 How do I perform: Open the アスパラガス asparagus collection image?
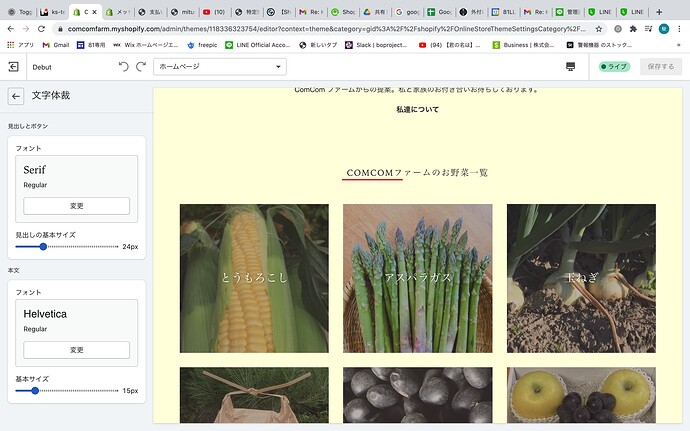418,278
